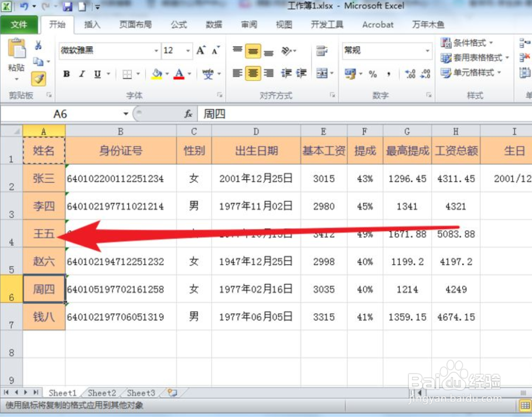Click the Comma Style icon
The height and width of the screenshot is (417, 532).
point(389,74)
